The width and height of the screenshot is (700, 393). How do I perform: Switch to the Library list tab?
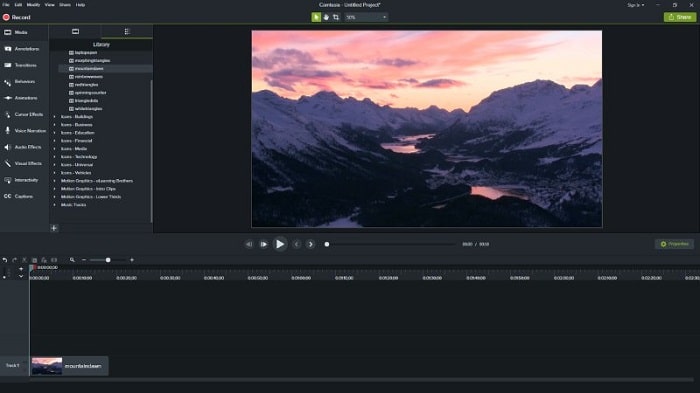(x=127, y=31)
